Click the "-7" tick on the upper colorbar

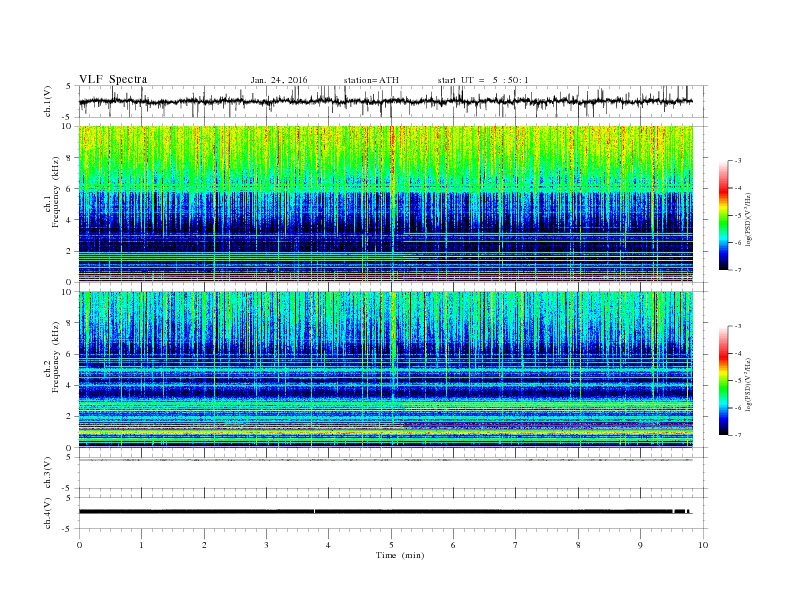coord(737,270)
